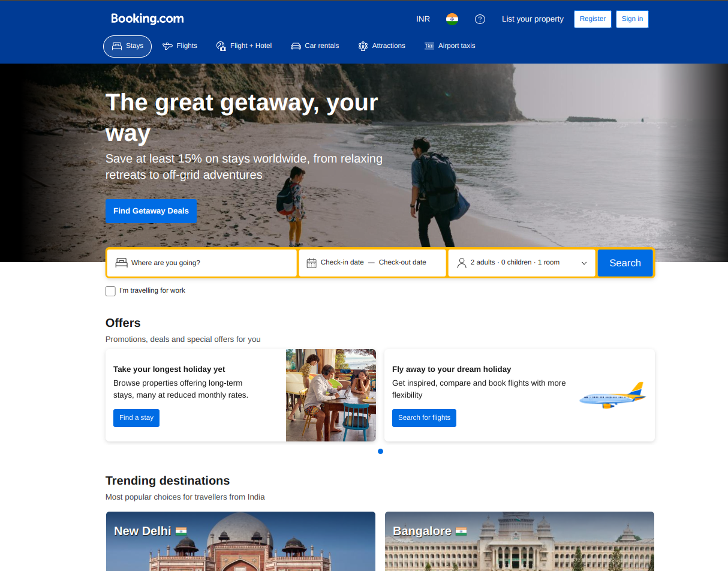Open the Check-out date picker
This screenshot has width=728, height=571.
[x=402, y=262]
